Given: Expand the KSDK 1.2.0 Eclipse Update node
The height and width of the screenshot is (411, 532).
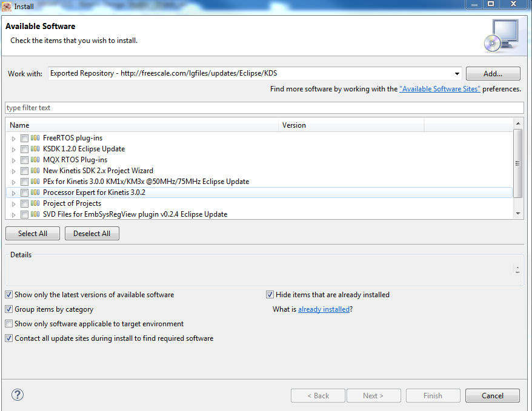Looking at the screenshot, I should pos(13,150).
